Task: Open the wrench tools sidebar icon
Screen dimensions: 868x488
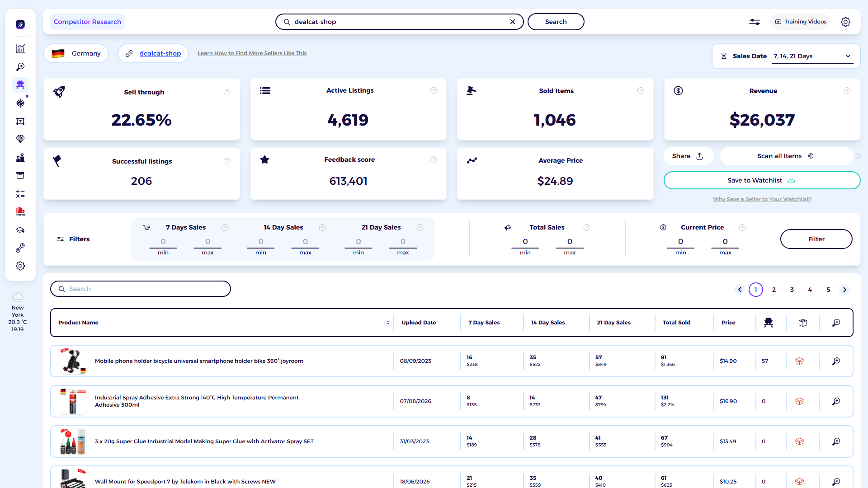Action: (20, 248)
